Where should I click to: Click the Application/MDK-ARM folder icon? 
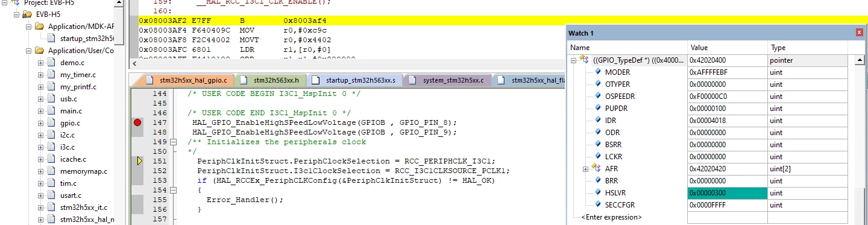pyautogui.click(x=39, y=27)
